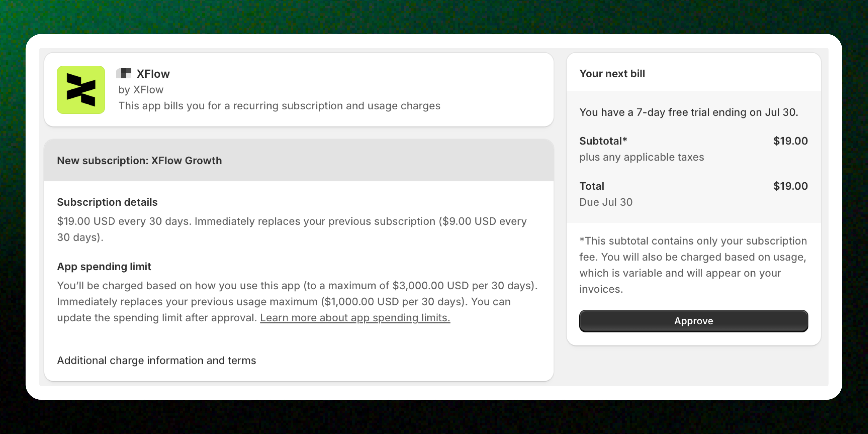
Task: Click the $3,000.00 USD maximum usage description
Action: (x=298, y=302)
